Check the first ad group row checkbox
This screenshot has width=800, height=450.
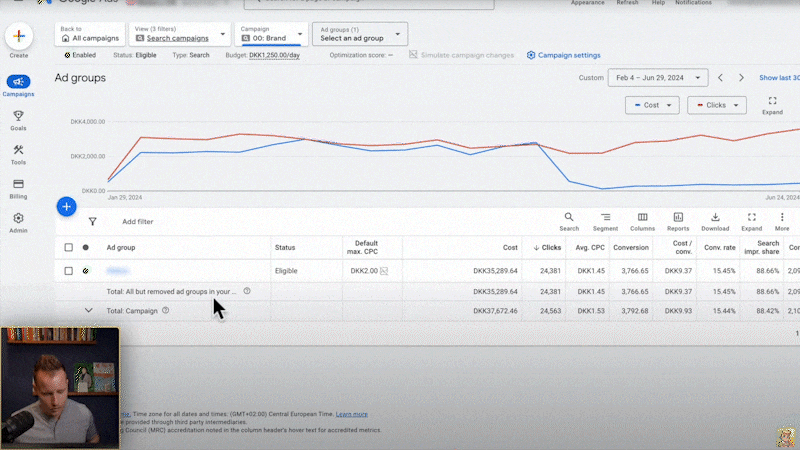pyautogui.click(x=69, y=271)
